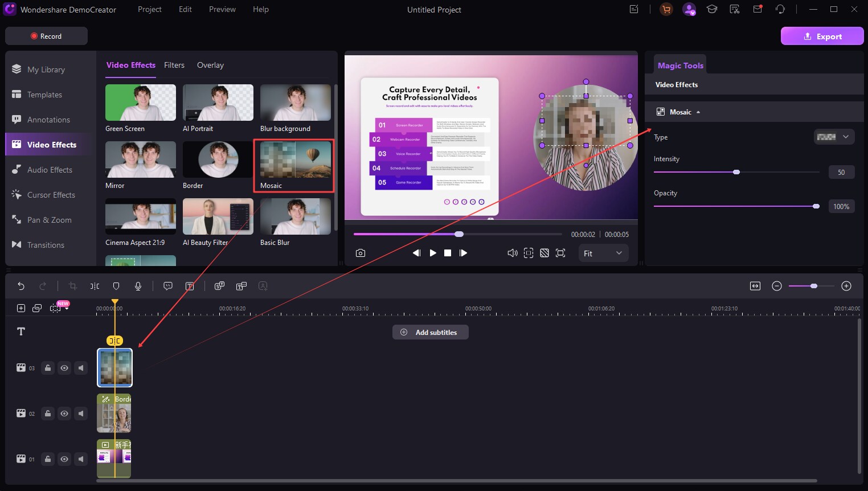Click zoom-to-fit timeline icon

(755, 286)
